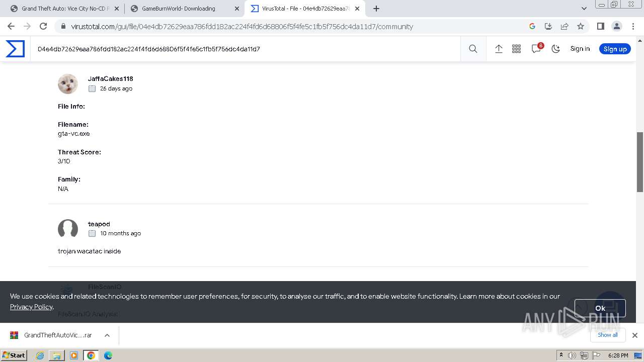The image size is (644, 362).
Task: Click calendar icon beside 10 months ago
Action: tap(92, 233)
